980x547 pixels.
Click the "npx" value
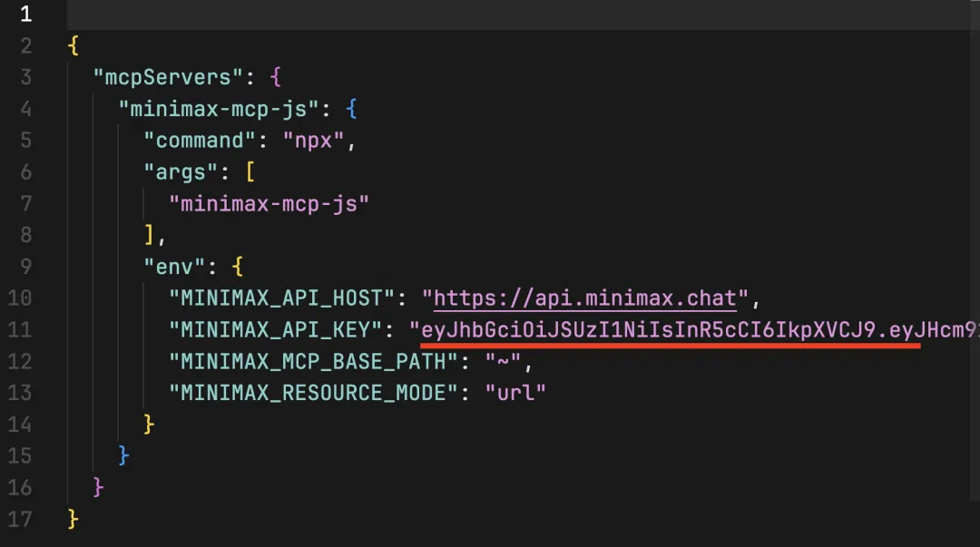313,141
